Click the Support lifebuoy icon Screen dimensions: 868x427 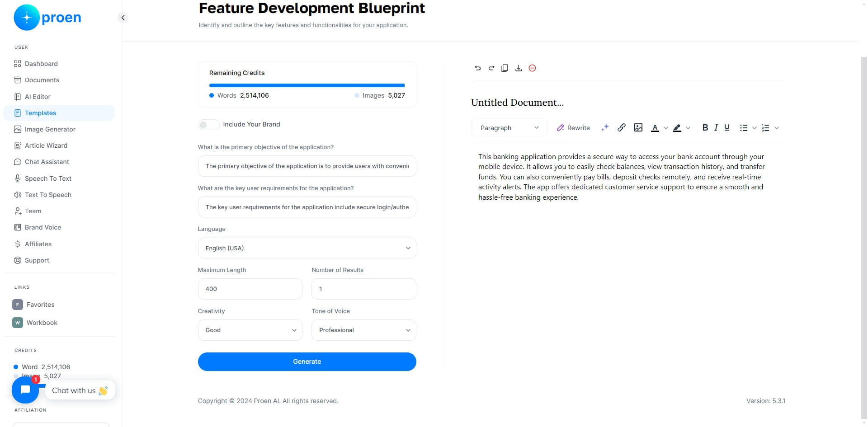pos(18,260)
